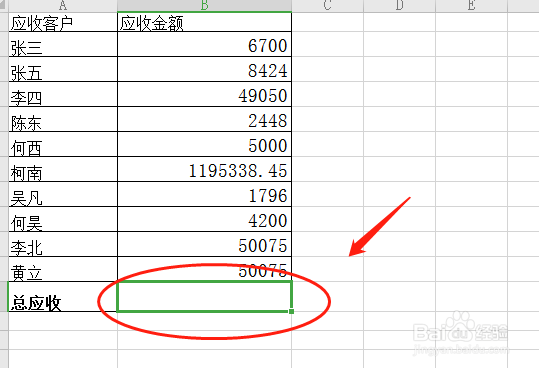Click the empty total cell beside 总应收
Image resolution: width=539 pixels, height=368 pixels.
pyautogui.click(x=205, y=297)
